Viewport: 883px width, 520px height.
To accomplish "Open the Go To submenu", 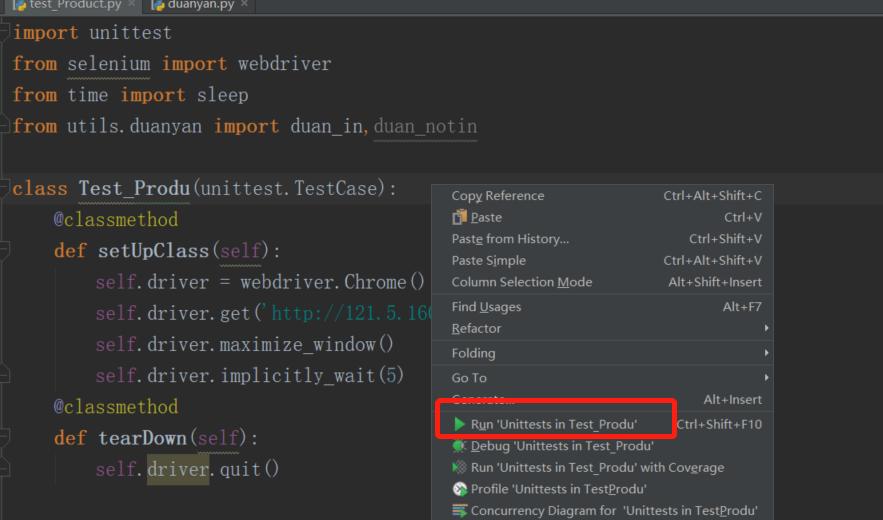I will [603, 377].
